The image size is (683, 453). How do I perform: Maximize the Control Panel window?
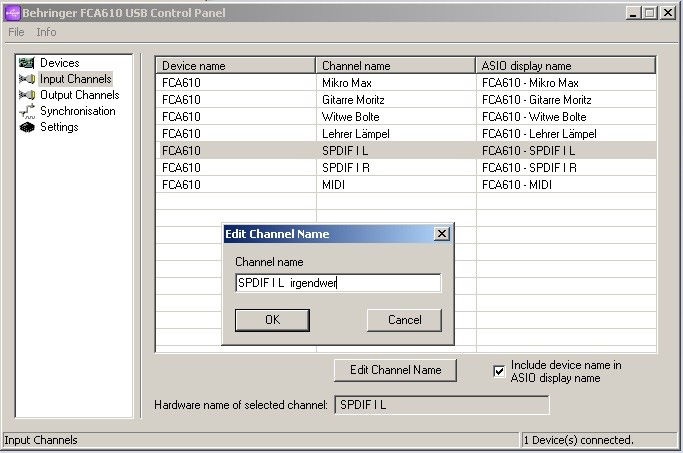pos(649,13)
